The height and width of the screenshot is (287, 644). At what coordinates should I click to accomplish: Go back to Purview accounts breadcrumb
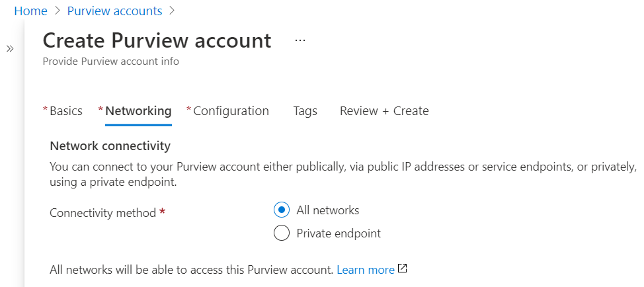(x=114, y=11)
